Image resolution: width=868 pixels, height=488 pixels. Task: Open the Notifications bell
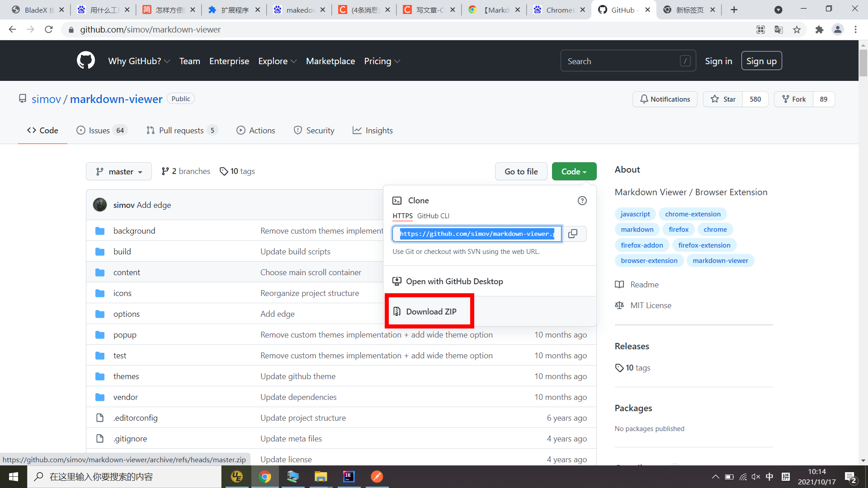[x=665, y=99]
